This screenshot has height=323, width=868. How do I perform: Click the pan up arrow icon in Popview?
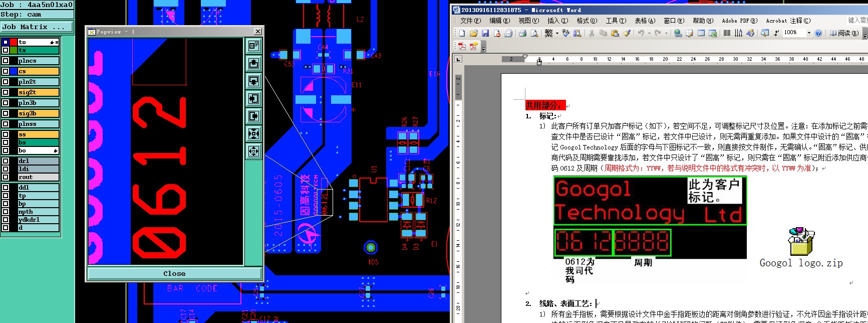coord(254,64)
